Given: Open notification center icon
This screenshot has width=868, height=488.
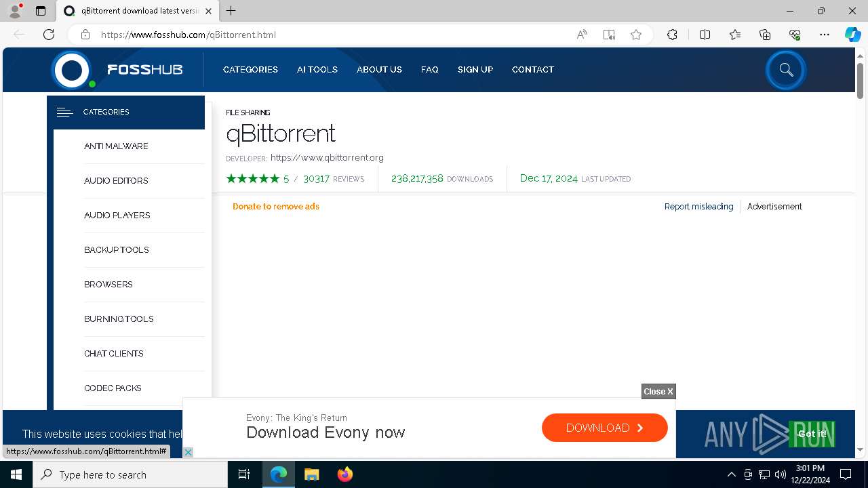Looking at the screenshot, I should [846, 474].
